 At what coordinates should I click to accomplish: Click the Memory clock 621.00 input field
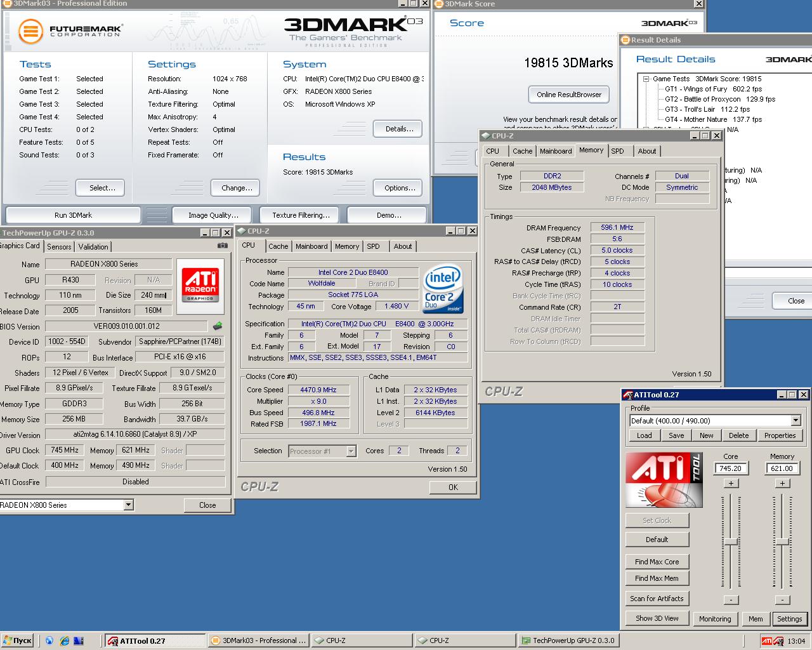(782, 468)
